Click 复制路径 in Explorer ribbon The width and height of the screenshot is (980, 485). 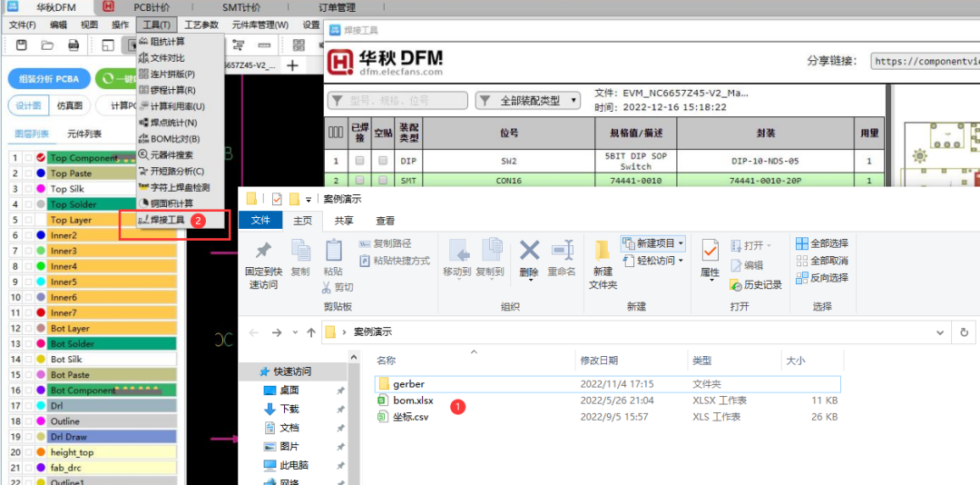(x=386, y=243)
